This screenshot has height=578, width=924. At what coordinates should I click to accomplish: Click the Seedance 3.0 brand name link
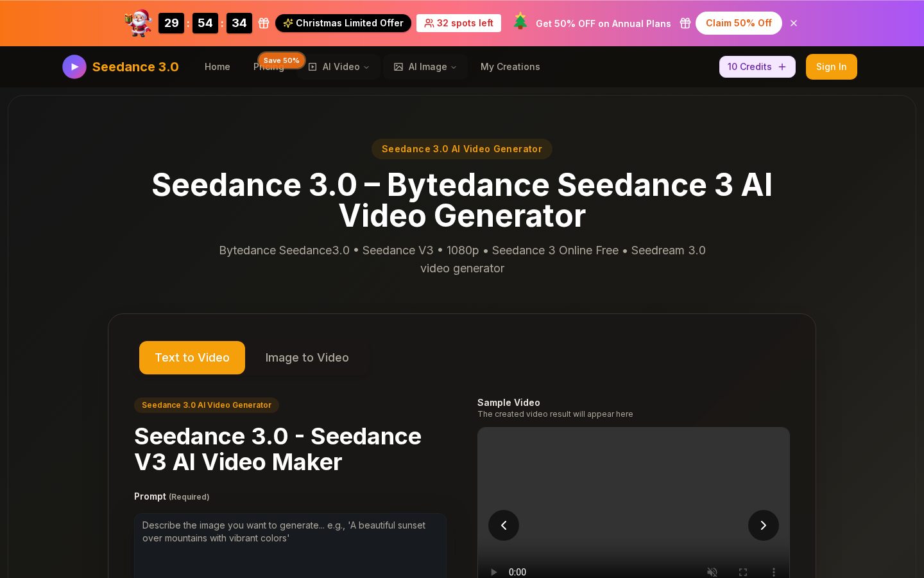pyautogui.click(x=135, y=67)
